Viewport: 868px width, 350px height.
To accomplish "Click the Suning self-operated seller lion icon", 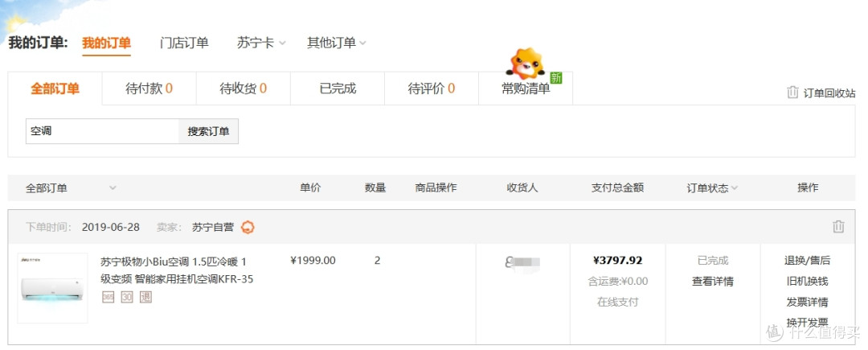I will click(248, 227).
